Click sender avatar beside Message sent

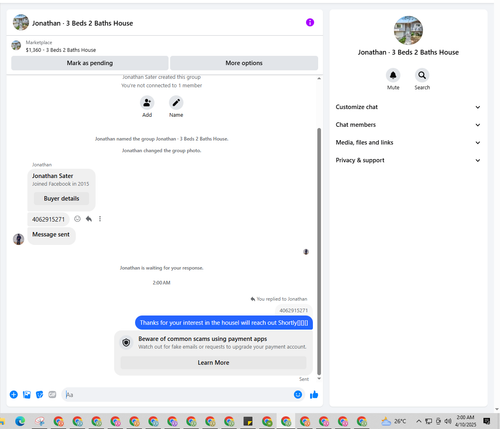[18, 239]
